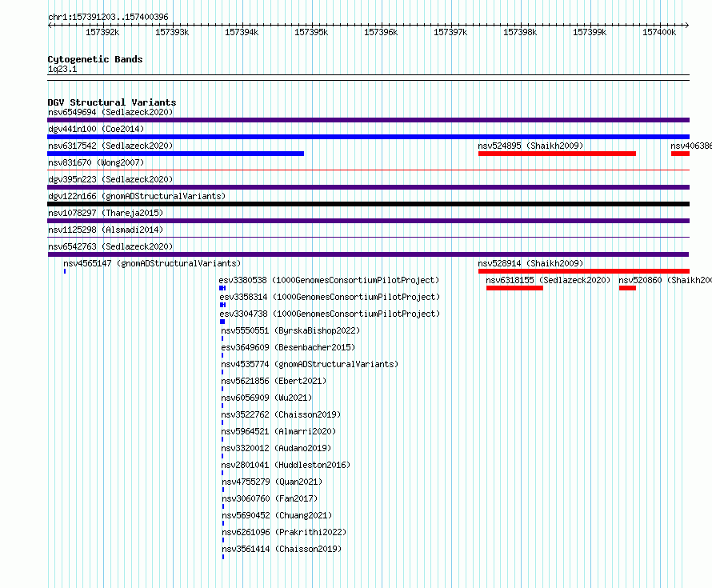Click the red nsv524895 variant bar
Viewport: 712px width, 588px height.
click(557, 154)
